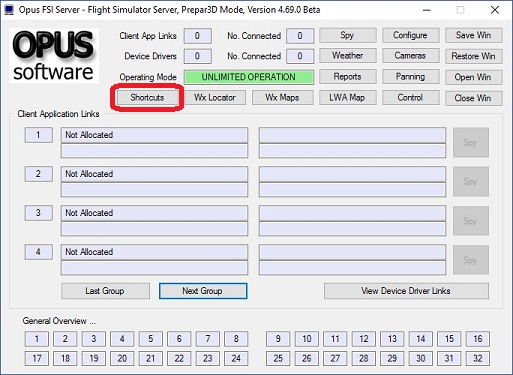This screenshot has width=513, height=375.
Task: Select client link number 2 box
Action: 38,174
